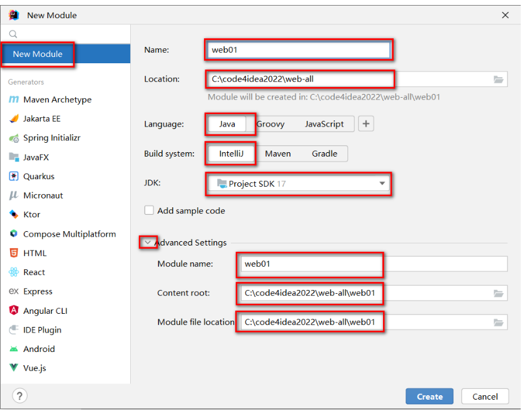Browse for Module file location folder
Viewport: 532px width, 414px height.
pos(498,323)
